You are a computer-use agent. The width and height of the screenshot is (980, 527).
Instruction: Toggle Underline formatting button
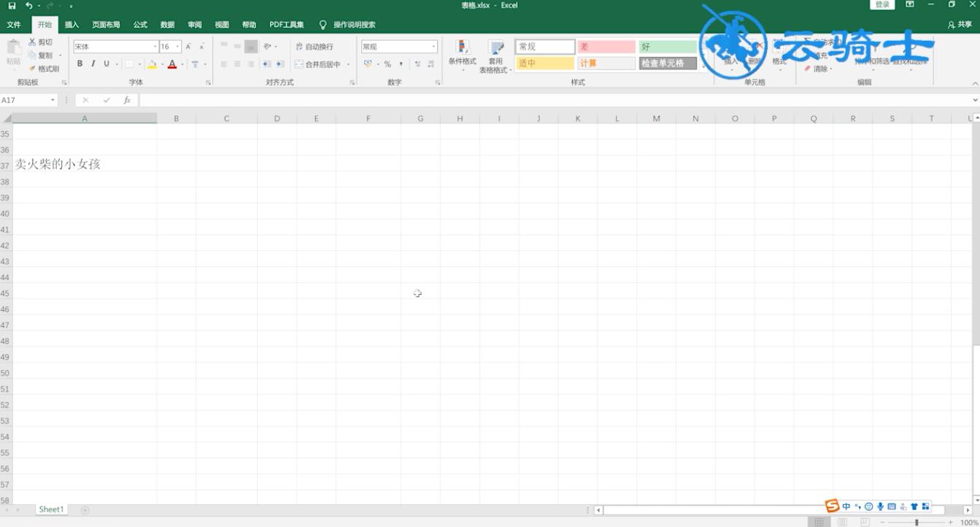106,64
